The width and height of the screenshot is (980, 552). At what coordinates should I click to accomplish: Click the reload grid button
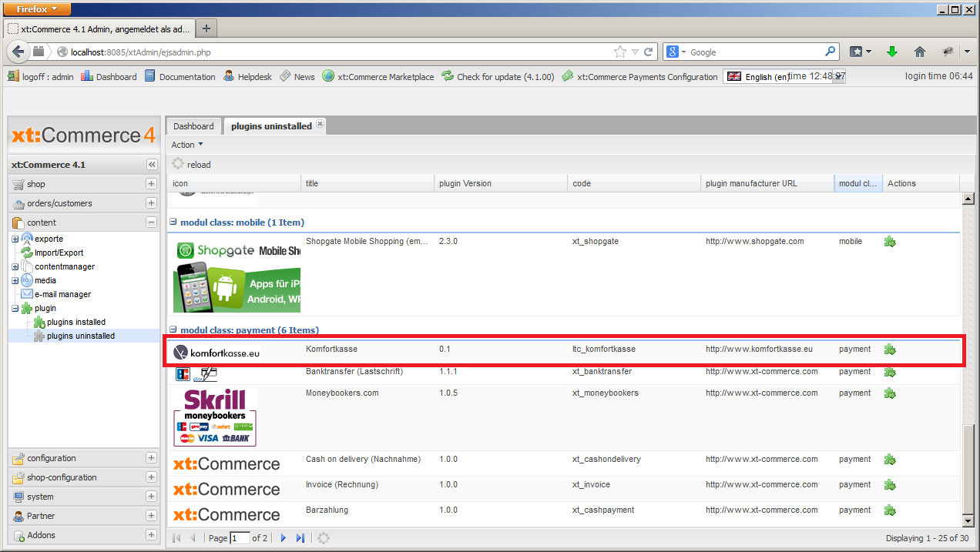coord(191,164)
